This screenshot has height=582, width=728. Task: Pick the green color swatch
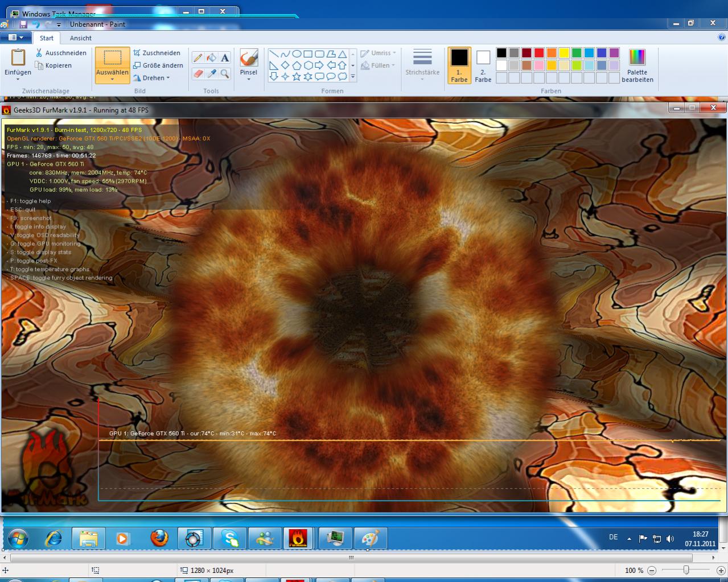[x=576, y=53]
